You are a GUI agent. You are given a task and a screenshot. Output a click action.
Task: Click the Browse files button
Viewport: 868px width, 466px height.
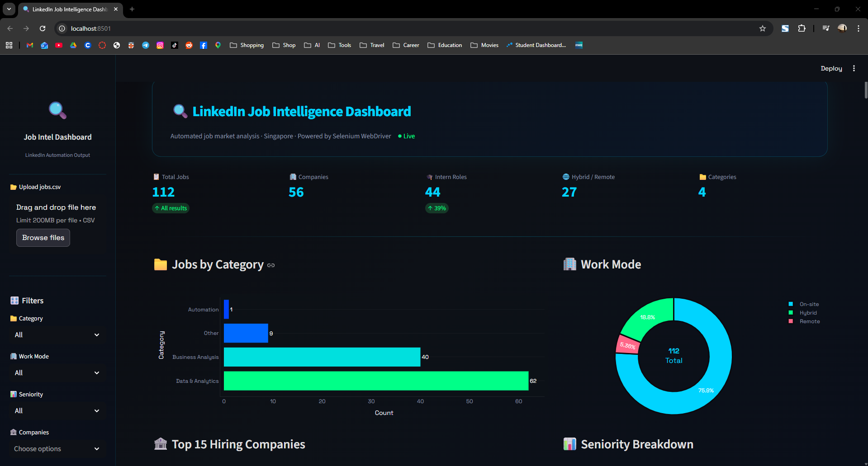43,238
